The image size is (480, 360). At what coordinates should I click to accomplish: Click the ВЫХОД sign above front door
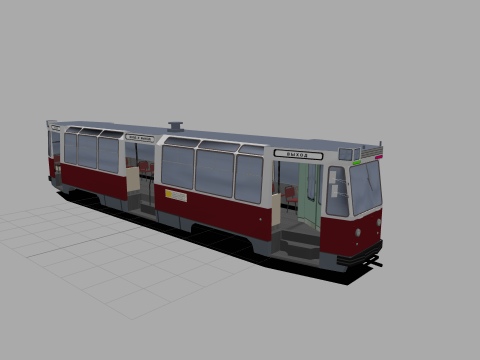[298, 155]
